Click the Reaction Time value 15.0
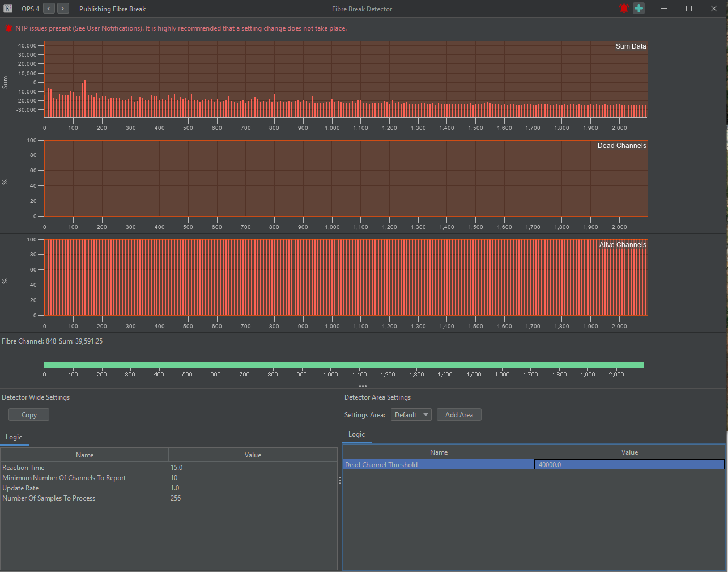 coord(177,468)
